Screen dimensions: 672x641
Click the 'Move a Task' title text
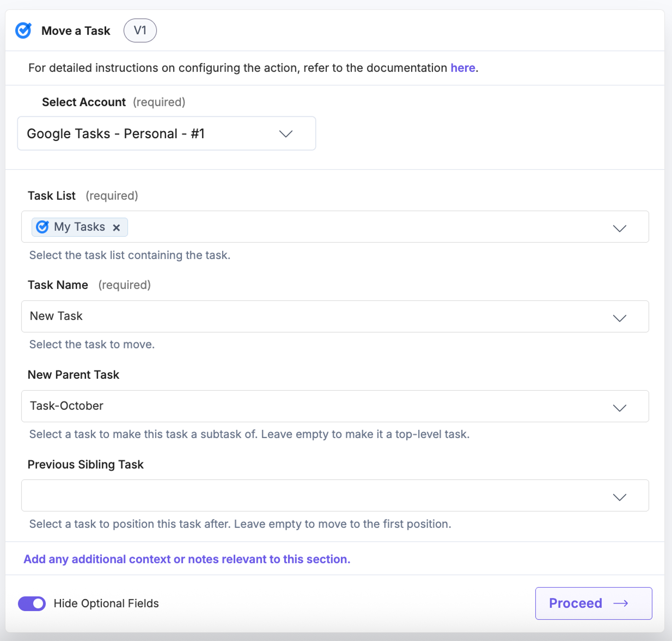76,31
